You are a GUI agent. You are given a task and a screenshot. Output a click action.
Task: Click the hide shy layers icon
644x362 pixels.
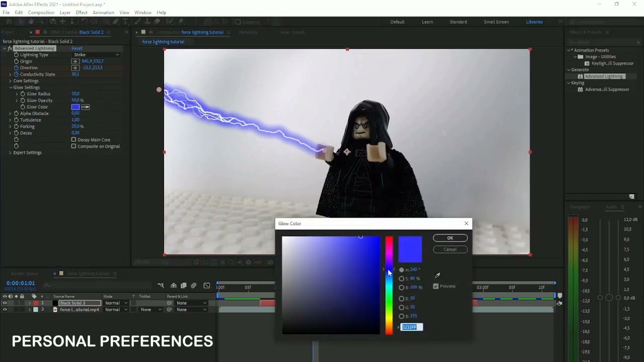tap(174, 286)
